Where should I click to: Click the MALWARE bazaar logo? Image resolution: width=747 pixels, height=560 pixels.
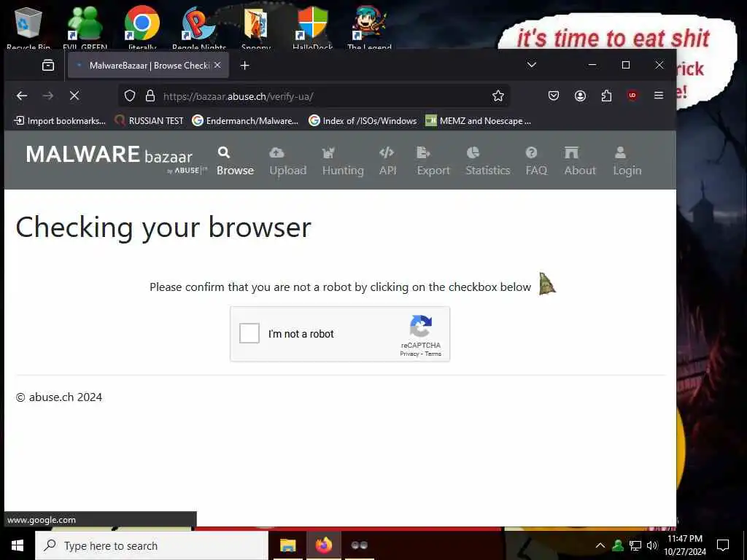116,158
